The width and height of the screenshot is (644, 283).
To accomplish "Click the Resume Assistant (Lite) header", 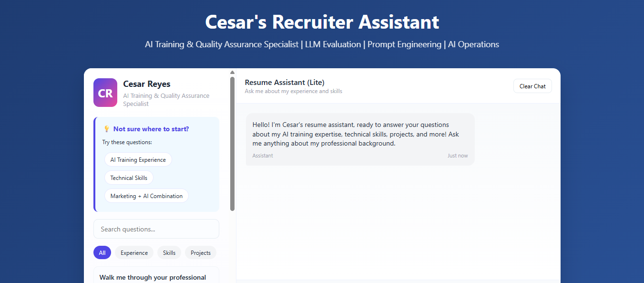I will 284,82.
